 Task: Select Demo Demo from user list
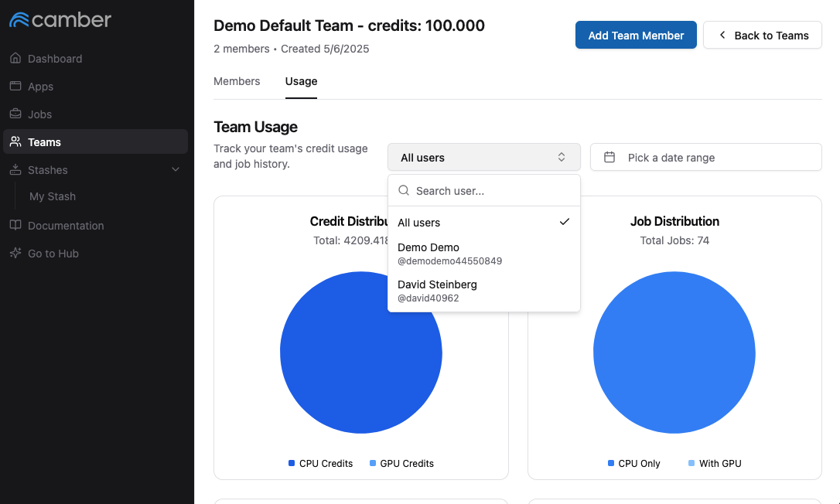click(483, 254)
